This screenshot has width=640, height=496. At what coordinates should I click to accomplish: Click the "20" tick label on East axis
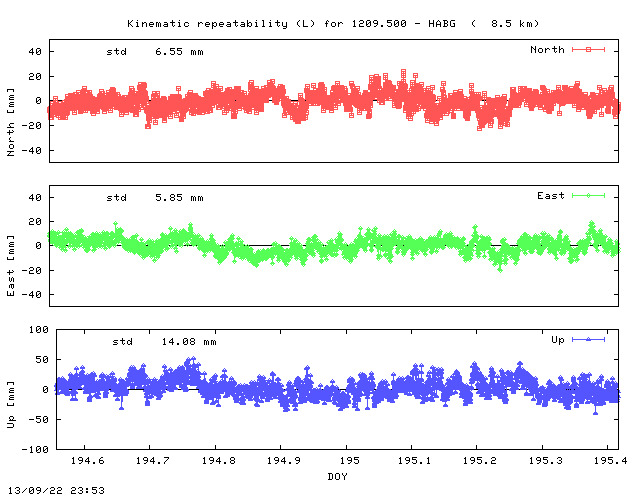click(x=35, y=222)
